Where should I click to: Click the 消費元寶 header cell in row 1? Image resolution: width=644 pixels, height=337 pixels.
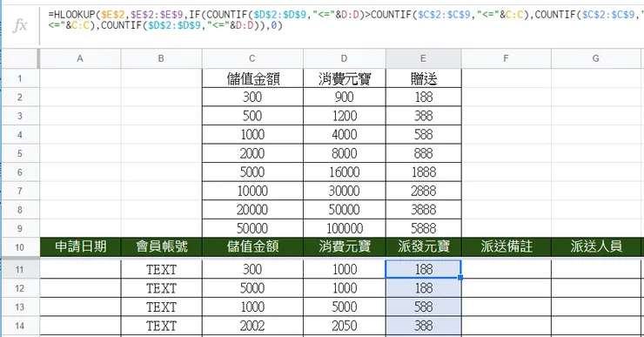(344, 78)
